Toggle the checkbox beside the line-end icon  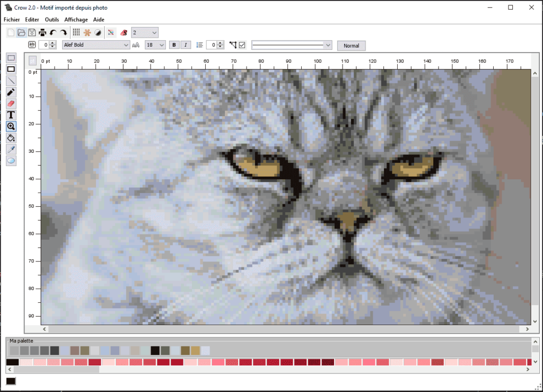click(x=242, y=45)
